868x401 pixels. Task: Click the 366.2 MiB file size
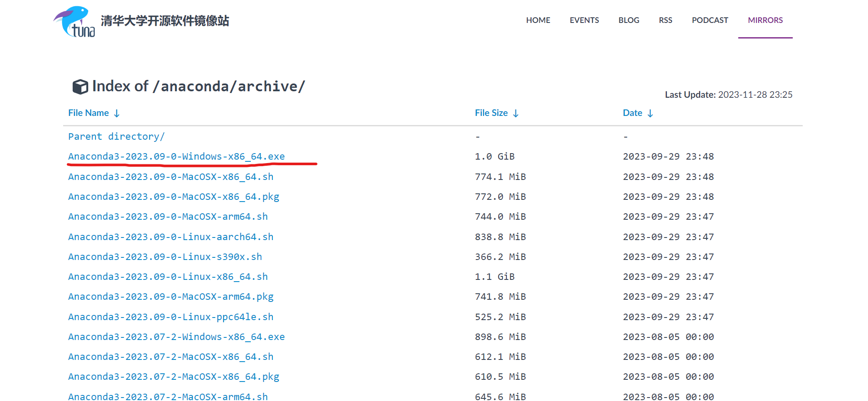[500, 257]
